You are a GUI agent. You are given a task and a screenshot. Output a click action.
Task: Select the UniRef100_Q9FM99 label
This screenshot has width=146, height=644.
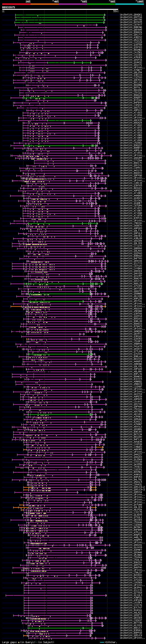coord(131,406)
